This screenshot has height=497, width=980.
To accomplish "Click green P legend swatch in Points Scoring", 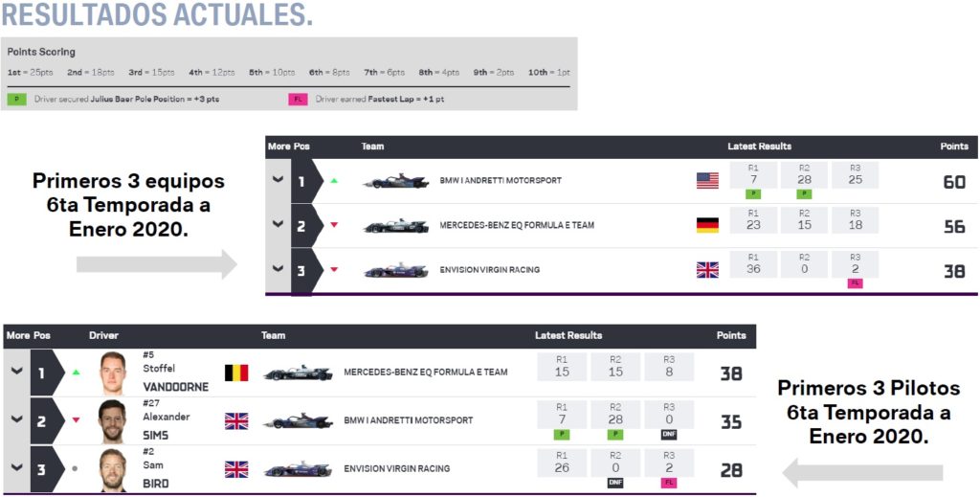I will [x=17, y=99].
